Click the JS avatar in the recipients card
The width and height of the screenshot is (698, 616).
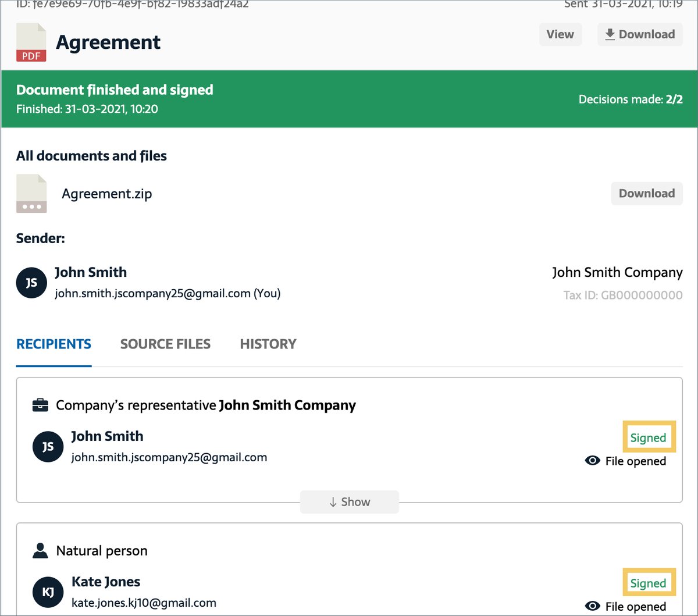48,447
